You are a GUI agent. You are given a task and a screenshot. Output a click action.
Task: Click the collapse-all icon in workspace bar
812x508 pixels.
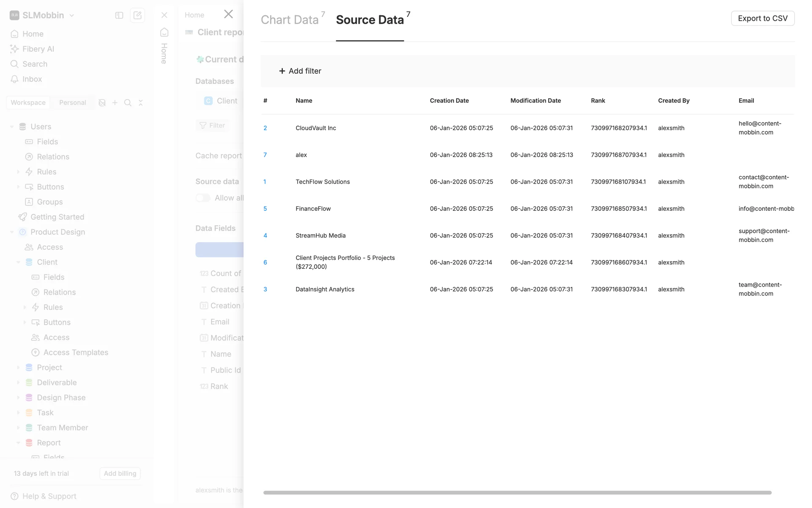pos(141,103)
